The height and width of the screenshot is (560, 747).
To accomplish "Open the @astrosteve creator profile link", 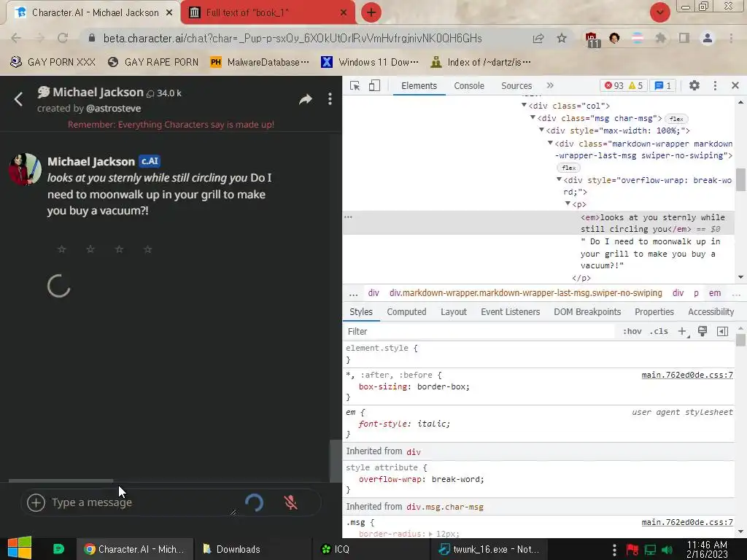I will (x=113, y=109).
